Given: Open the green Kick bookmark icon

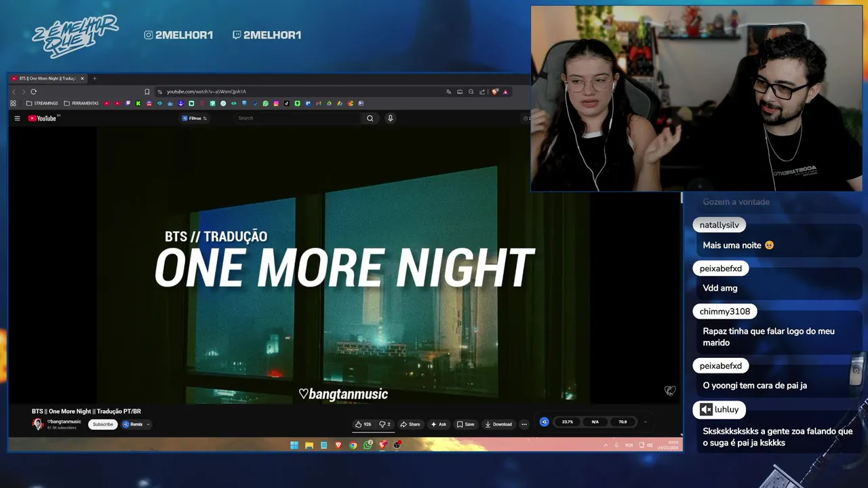Looking at the screenshot, I should pyautogui.click(x=138, y=104).
